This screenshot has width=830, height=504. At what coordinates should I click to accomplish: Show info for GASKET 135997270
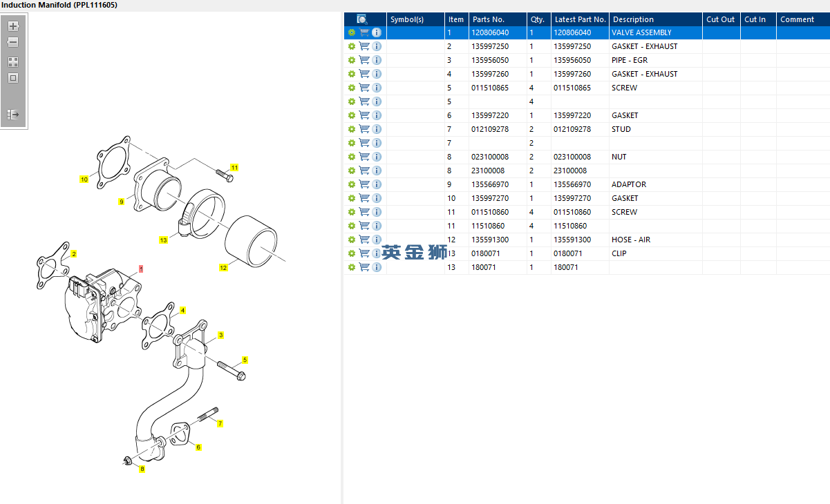tap(377, 198)
